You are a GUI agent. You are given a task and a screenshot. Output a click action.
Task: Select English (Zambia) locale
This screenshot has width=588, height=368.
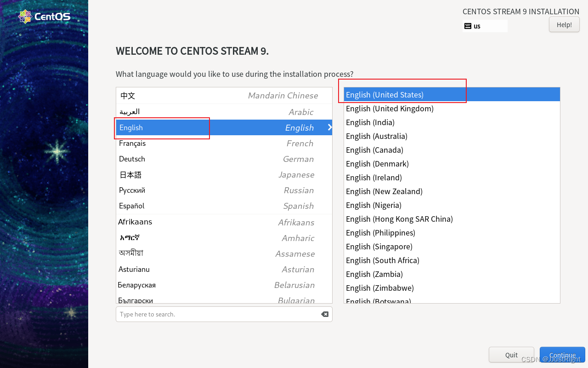click(x=452, y=274)
